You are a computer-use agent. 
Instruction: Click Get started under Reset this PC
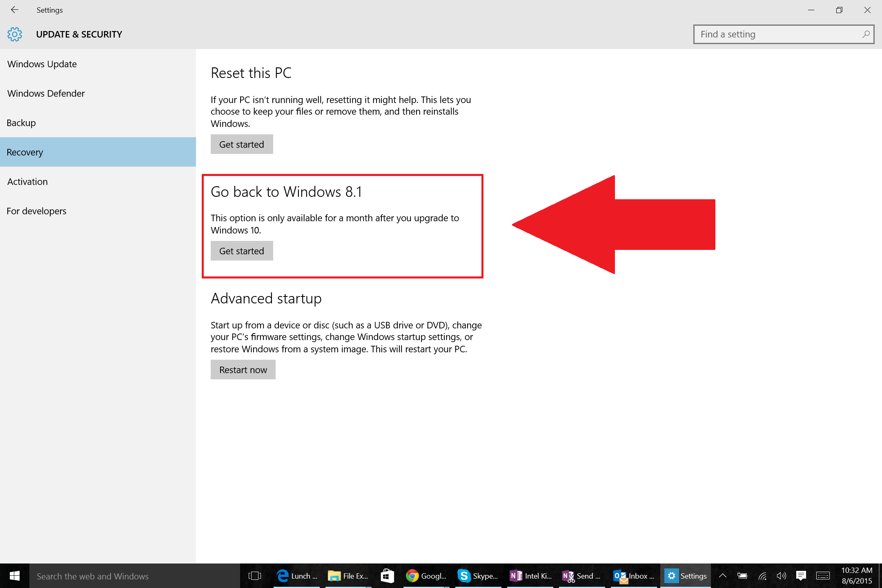[x=241, y=144]
